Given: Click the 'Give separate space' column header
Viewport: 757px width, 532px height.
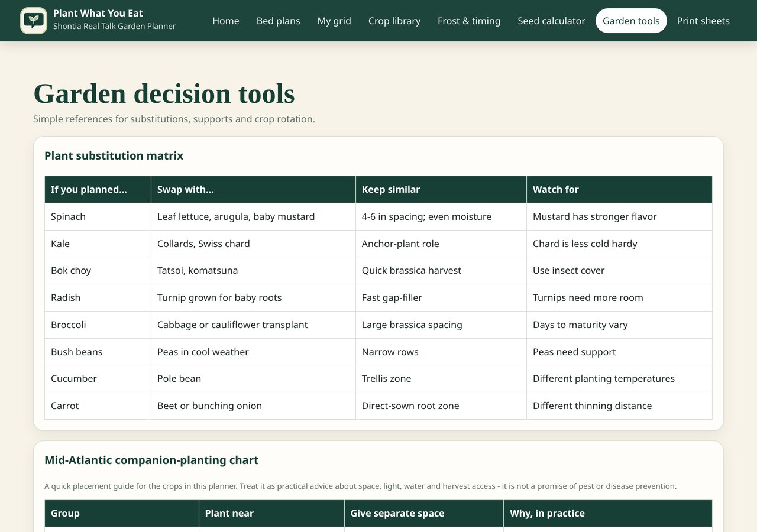Looking at the screenshot, I should pos(424,513).
